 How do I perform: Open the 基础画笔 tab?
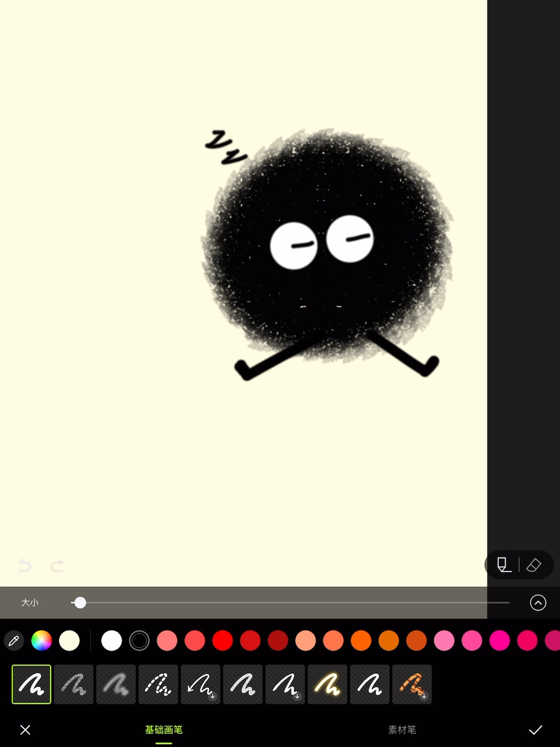click(164, 730)
